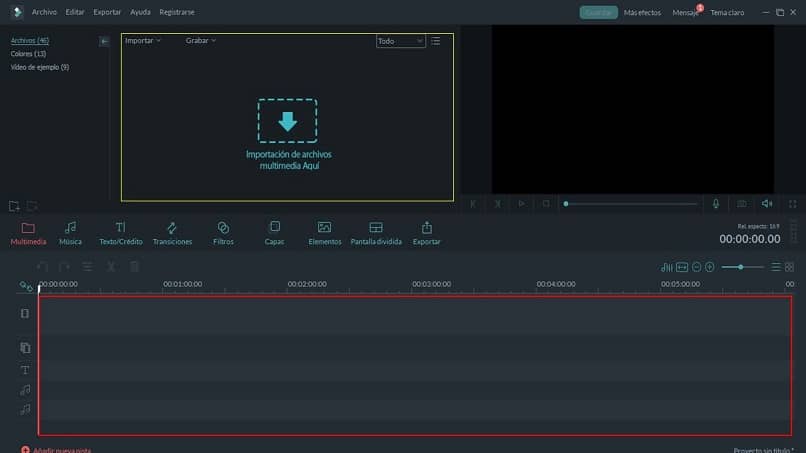This screenshot has width=806, height=453.
Task: Select Vídeo de ejemplo (9) category
Action: [x=40, y=67]
